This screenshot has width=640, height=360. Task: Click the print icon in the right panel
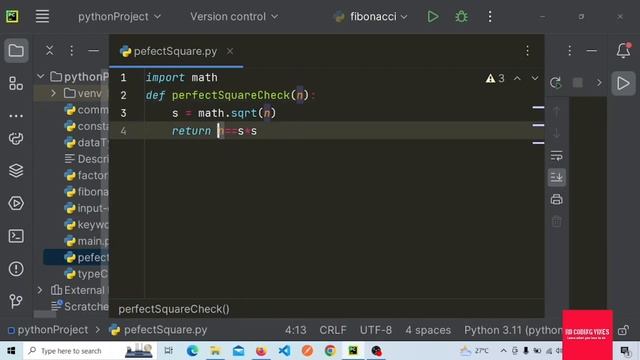[556, 200]
